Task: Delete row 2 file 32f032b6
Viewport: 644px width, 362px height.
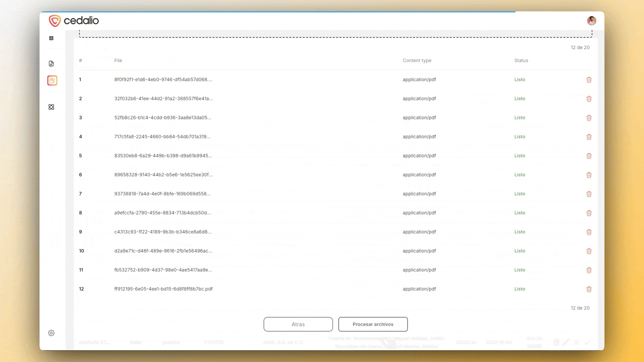Action: [x=589, y=99]
